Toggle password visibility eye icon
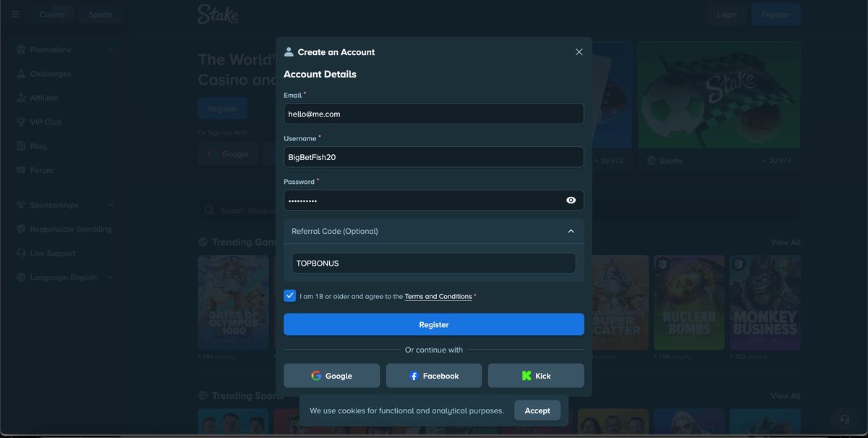Viewport: 868px width, 438px height. pos(571,201)
